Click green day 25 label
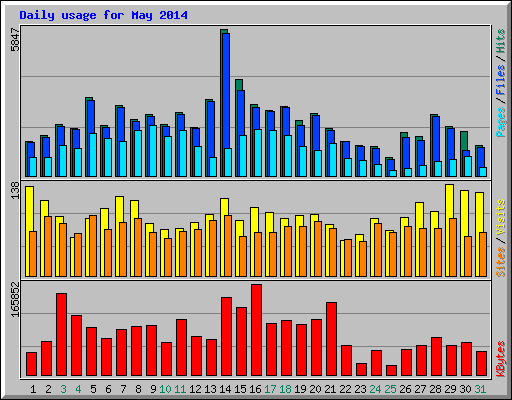This screenshot has height=400, width=512. 390,389
